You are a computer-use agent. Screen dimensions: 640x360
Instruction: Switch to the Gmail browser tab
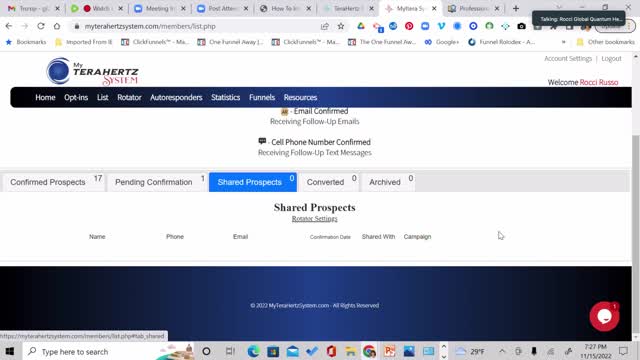(x=33, y=8)
